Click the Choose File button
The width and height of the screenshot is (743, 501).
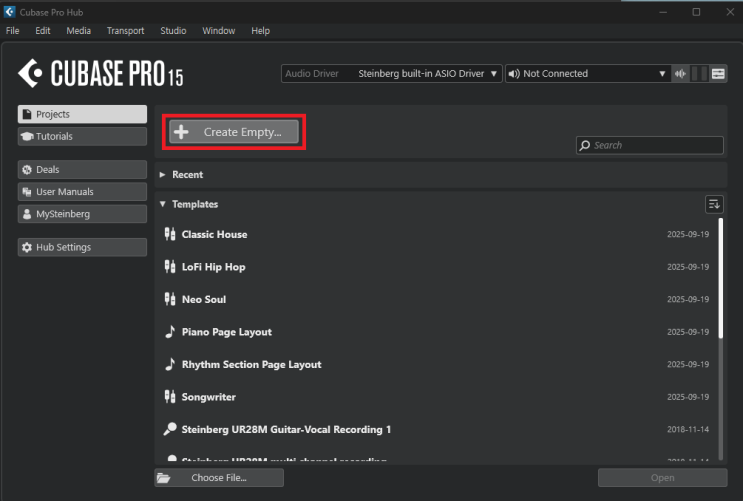pyautogui.click(x=219, y=478)
